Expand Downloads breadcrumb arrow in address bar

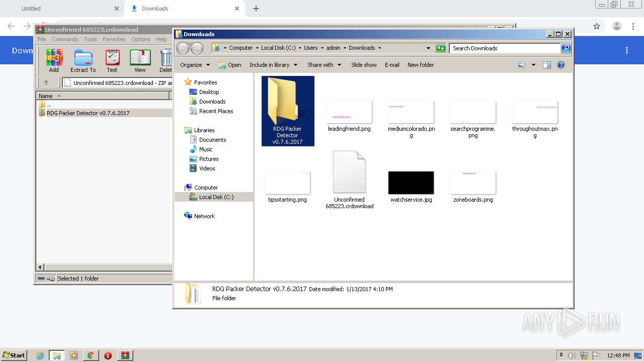379,48
